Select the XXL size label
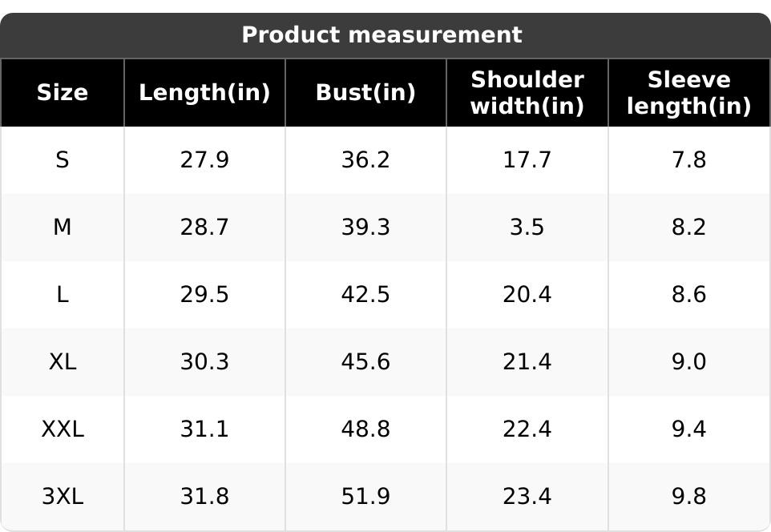Viewport: 771px width, 532px height. click(x=63, y=429)
